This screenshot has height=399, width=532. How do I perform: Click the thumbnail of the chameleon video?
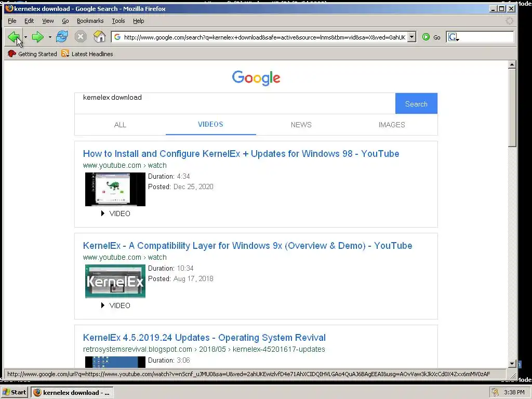115,189
